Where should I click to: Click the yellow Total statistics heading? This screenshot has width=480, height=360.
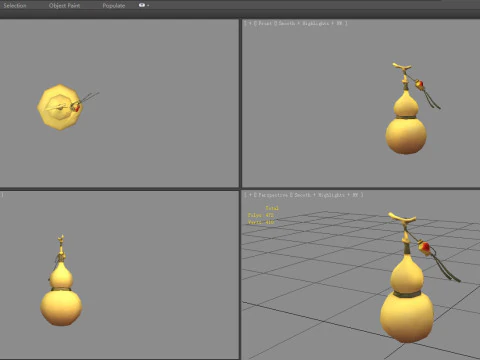[x=272, y=208]
